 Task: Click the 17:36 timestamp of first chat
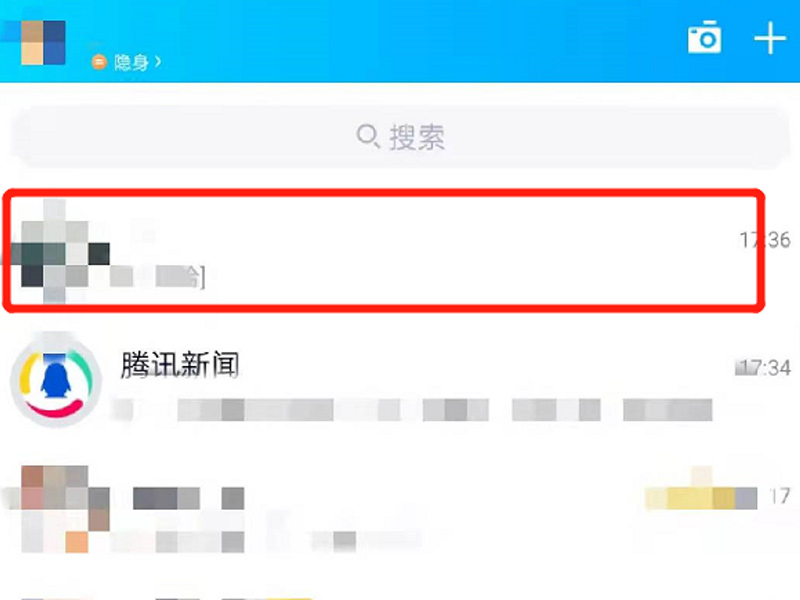[765, 240]
